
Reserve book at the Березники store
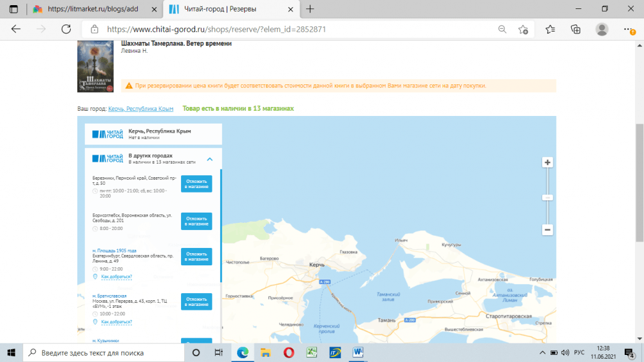[196, 184]
